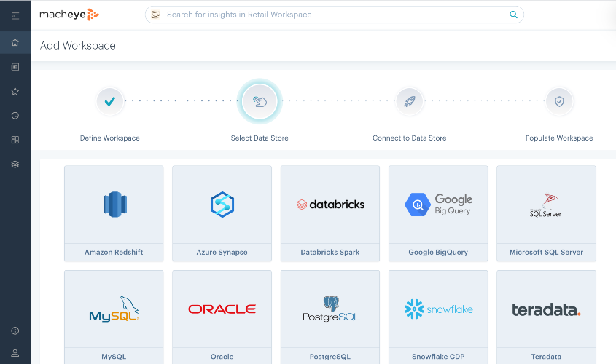Select the Microsoft SQL Server card
The image size is (616, 364).
tap(546, 213)
